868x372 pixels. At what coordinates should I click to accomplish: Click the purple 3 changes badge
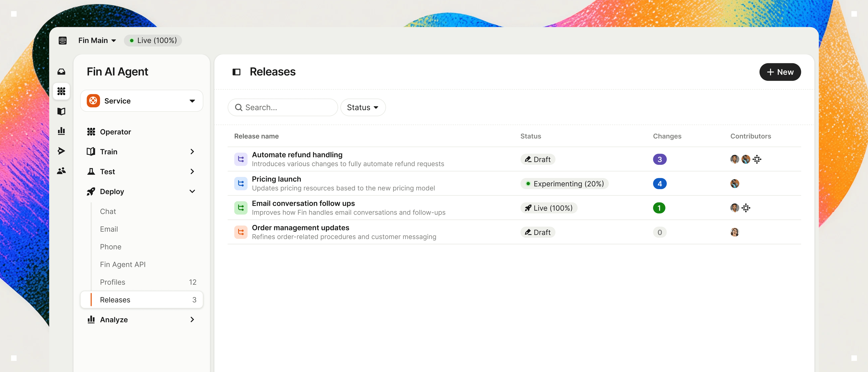pos(660,159)
